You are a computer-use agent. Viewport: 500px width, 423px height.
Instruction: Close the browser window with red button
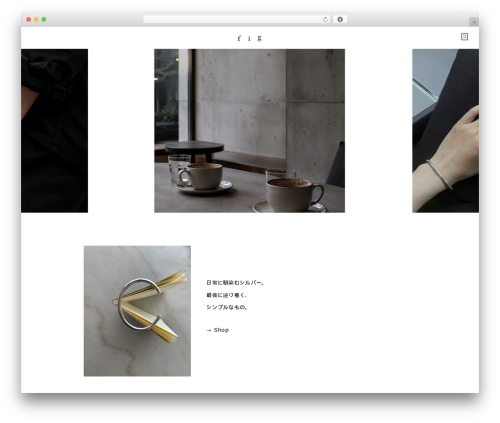point(29,20)
